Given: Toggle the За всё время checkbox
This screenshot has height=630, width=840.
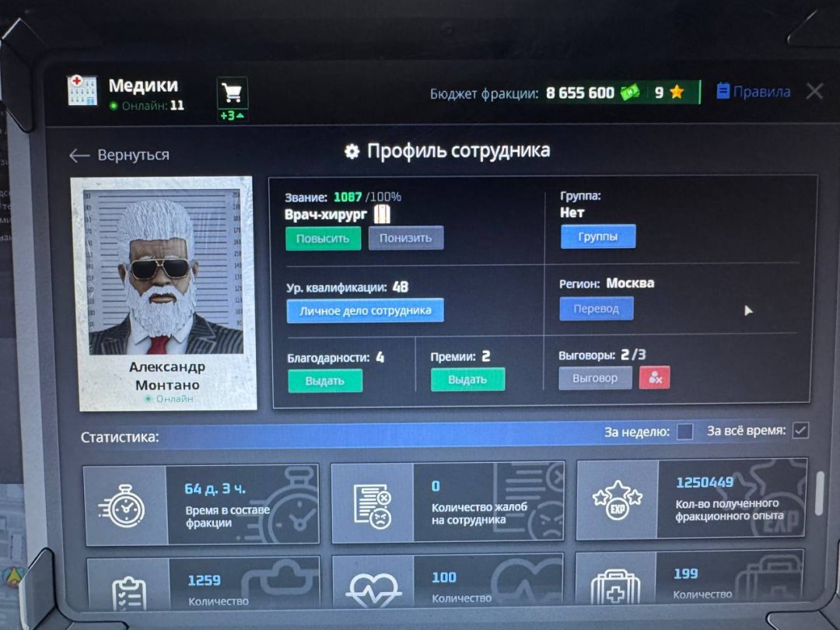Looking at the screenshot, I should click(800, 430).
